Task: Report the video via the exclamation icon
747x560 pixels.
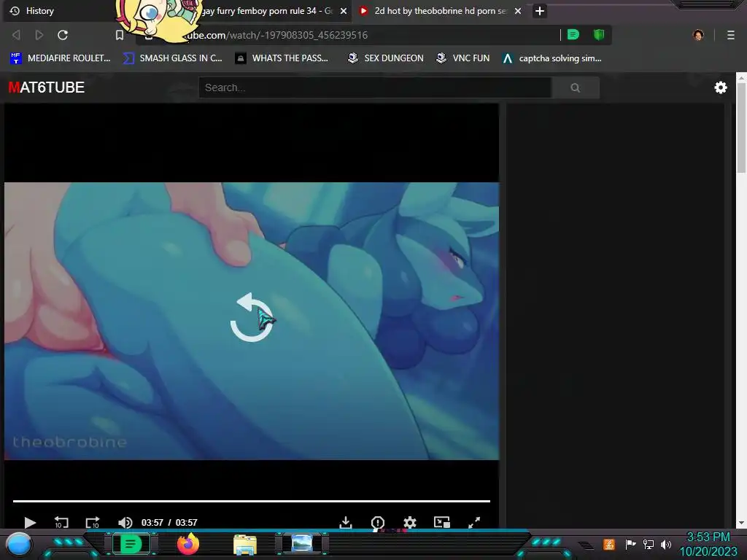Action: pyautogui.click(x=378, y=523)
